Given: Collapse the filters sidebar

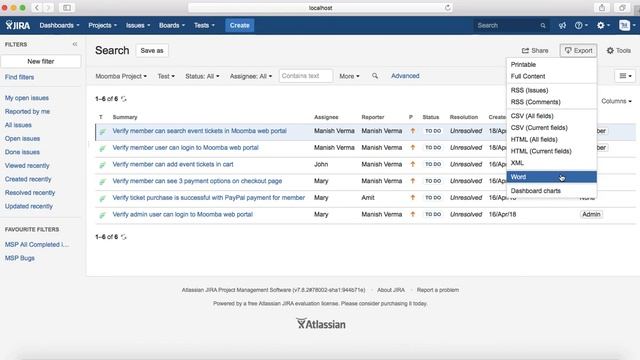Looking at the screenshot, I should [x=75, y=44].
